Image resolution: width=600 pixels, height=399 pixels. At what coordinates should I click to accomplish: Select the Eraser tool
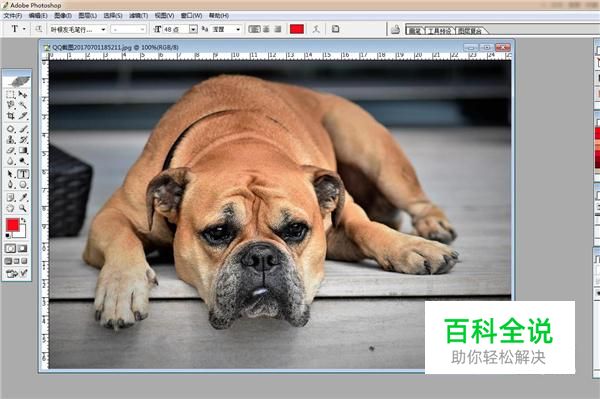pos(10,150)
